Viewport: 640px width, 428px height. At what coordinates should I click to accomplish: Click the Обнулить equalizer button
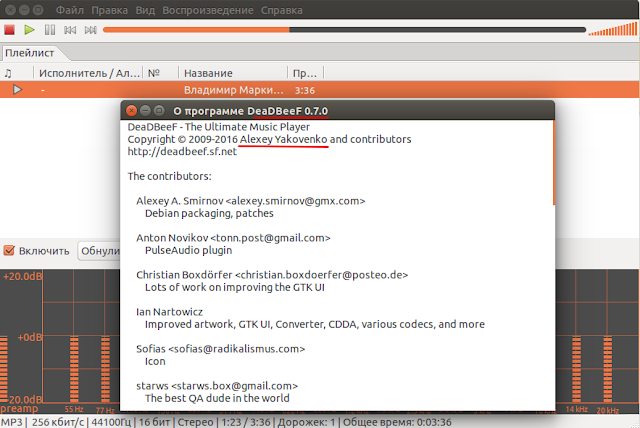(100, 251)
